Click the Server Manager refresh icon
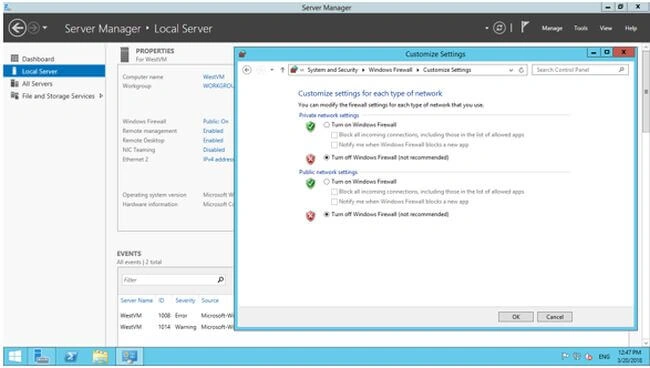The image size is (650, 368). pos(499,28)
